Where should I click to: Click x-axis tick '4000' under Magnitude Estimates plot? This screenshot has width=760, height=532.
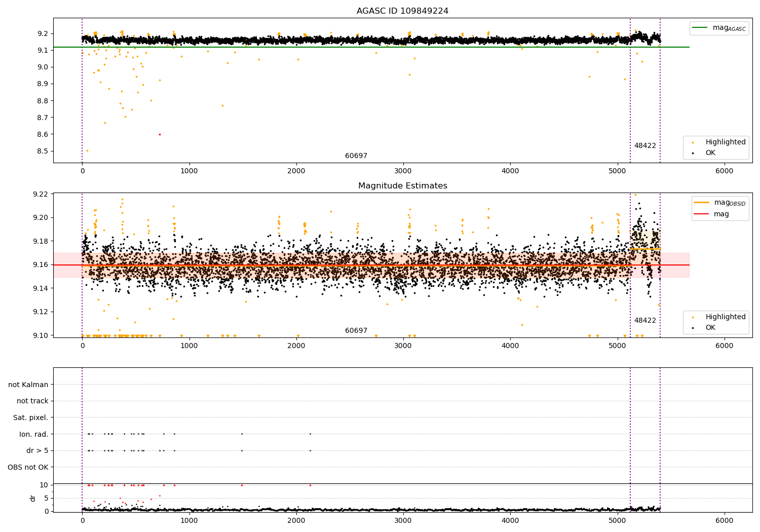pos(510,346)
